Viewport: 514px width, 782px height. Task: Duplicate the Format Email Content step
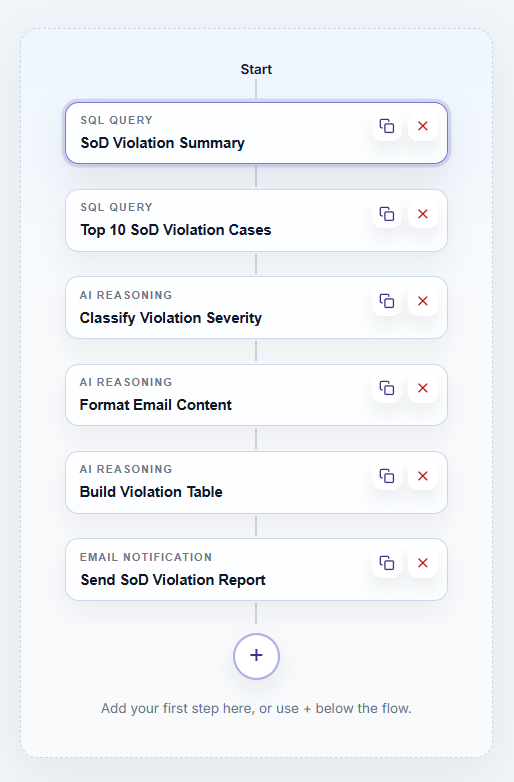pyautogui.click(x=387, y=388)
